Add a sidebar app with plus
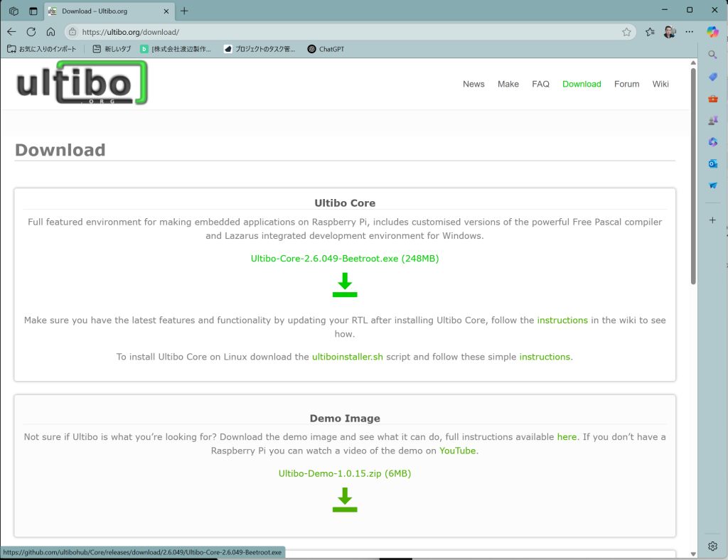 point(712,220)
